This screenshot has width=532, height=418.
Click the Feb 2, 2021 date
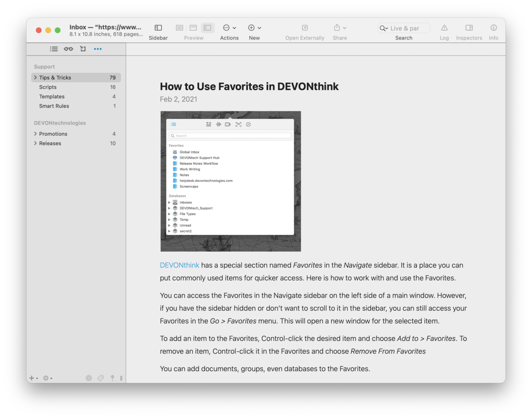pyautogui.click(x=179, y=99)
